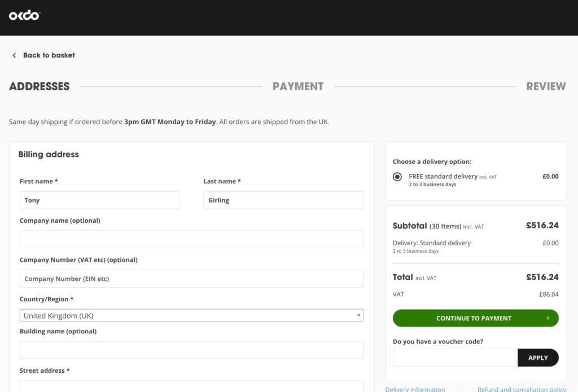Click the OKdo logo in the header
578x392 pixels.
[25, 16]
